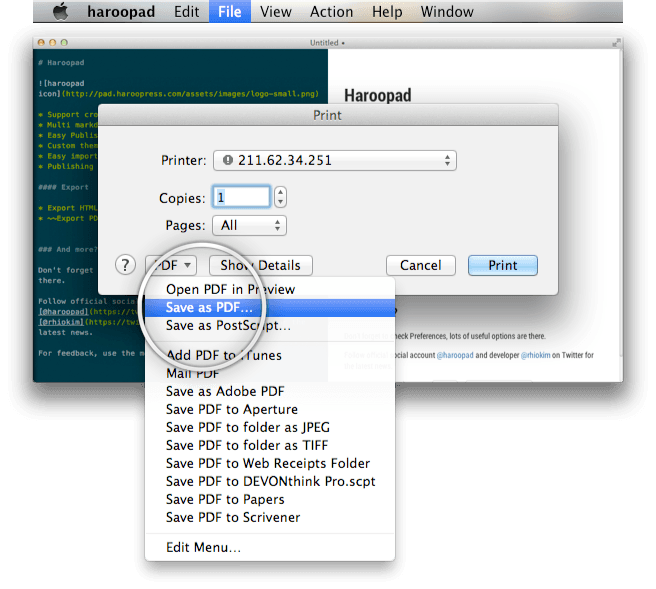Cancel the print dialog
This screenshot has height=589, width=656.
pyautogui.click(x=420, y=265)
